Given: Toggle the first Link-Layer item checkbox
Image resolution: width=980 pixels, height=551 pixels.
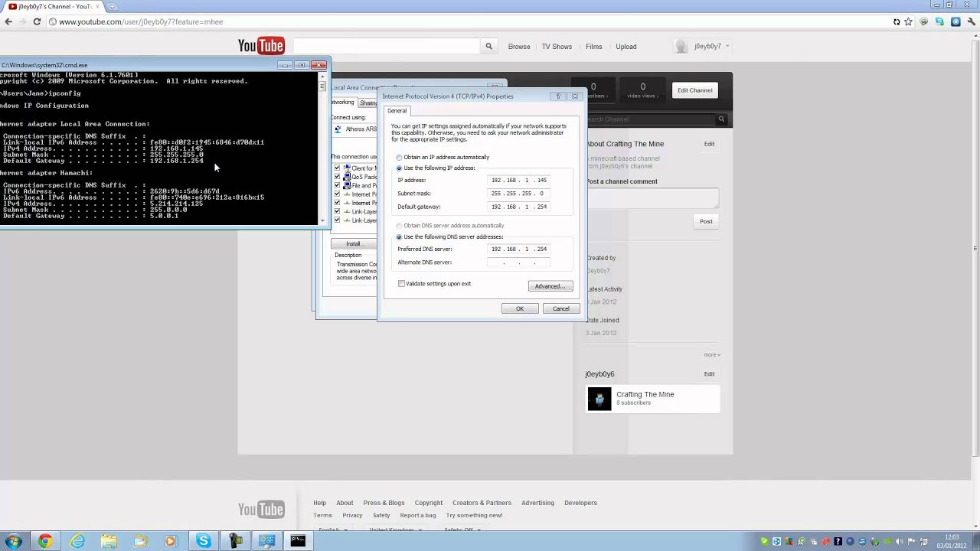Looking at the screenshot, I should [x=337, y=212].
